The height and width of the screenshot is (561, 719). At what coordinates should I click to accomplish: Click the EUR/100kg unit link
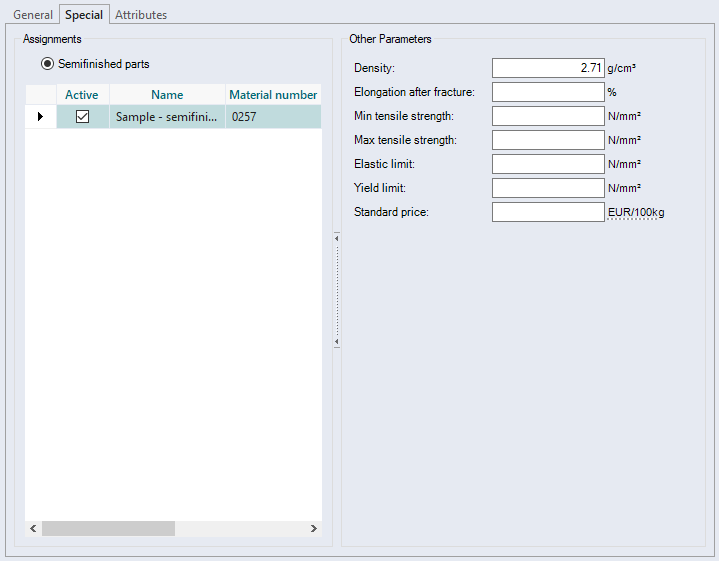tap(635, 212)
